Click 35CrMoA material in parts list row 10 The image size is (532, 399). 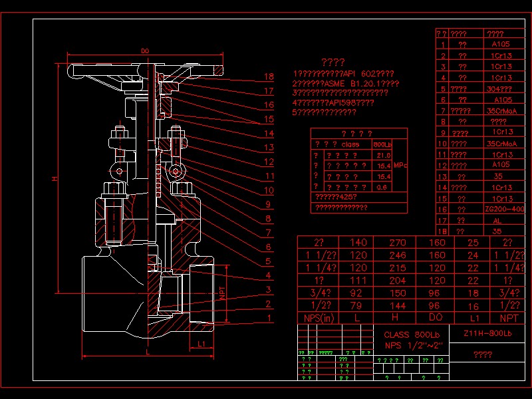tap(502, 144)
